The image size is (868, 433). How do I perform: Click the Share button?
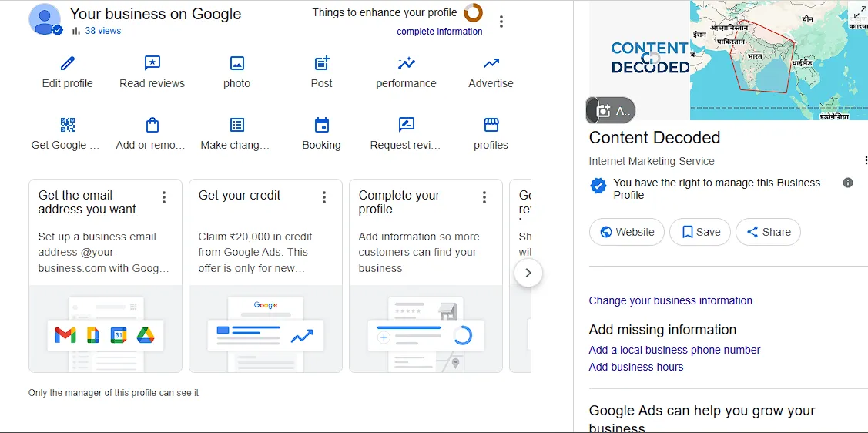(x=769, y=232)
